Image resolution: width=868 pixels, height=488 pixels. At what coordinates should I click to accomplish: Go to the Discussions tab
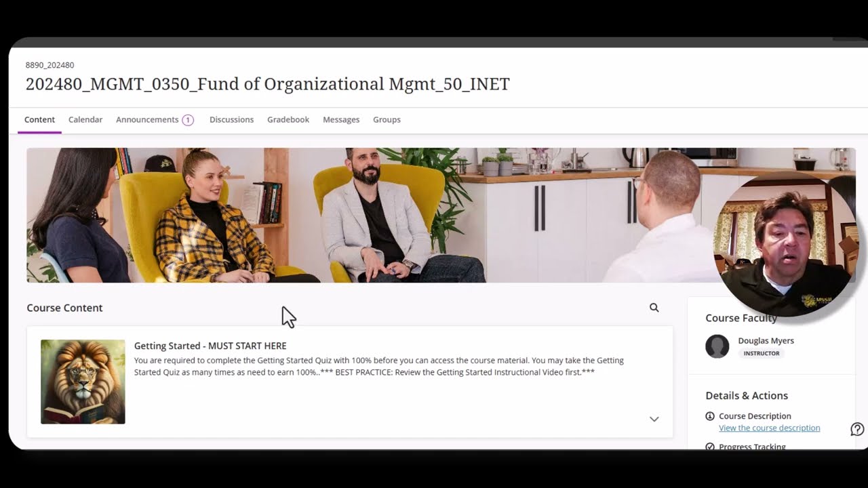(x=231, y=119)
